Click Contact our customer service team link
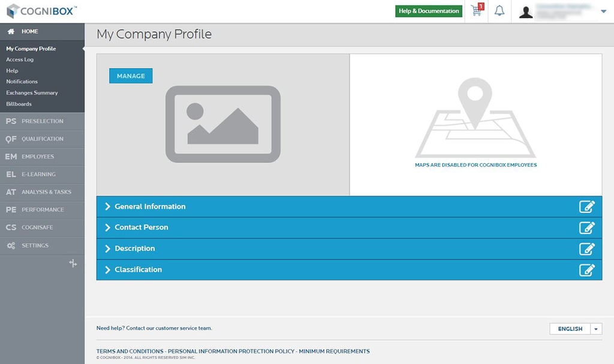The image size is (614, 364). pyautogui.click(x=169, y=328)
